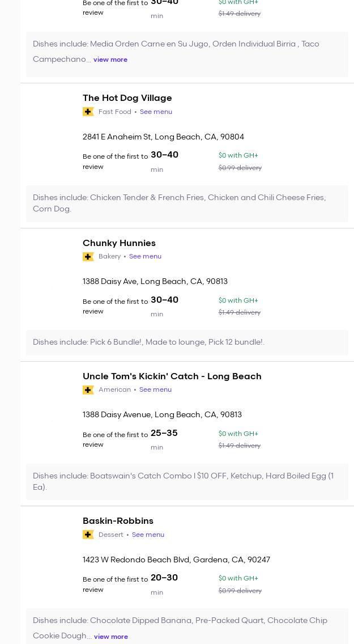
Task: Click Uncle Tom's dishes description box
Action: tap(187, 481)
